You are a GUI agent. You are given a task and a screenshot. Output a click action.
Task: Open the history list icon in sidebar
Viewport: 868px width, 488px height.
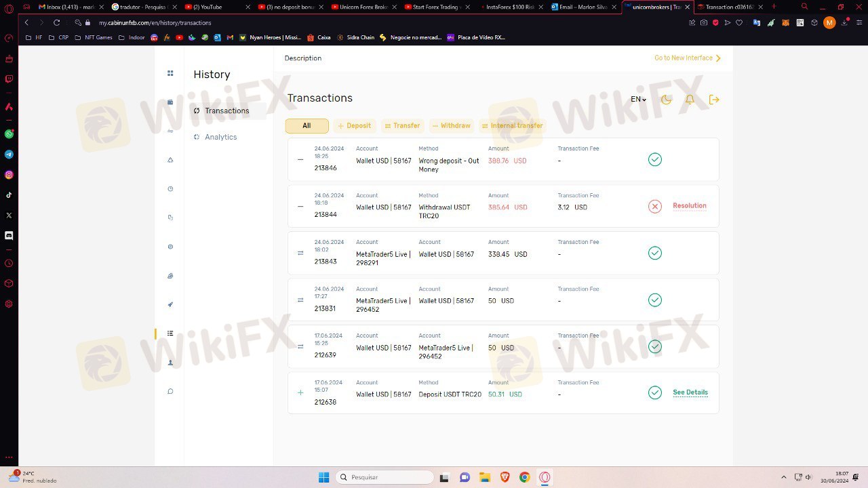click(x=170, y=333)
